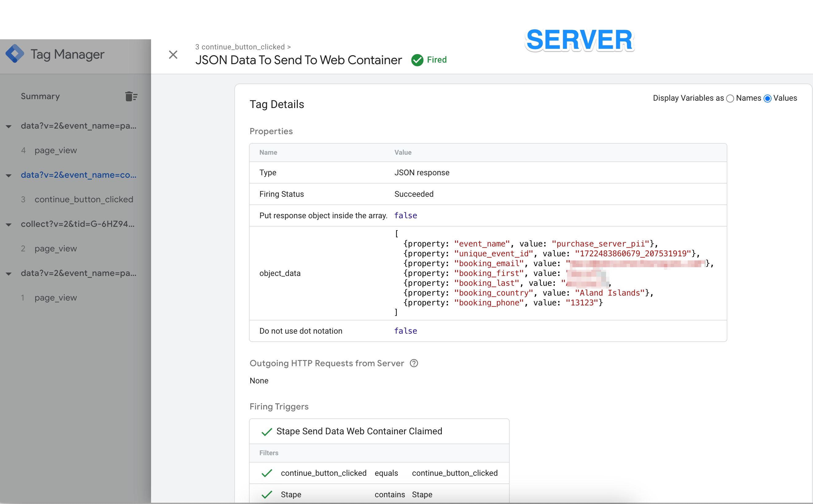Click the Succeeded firing status value
813x504 pixels.
(414, 194)
